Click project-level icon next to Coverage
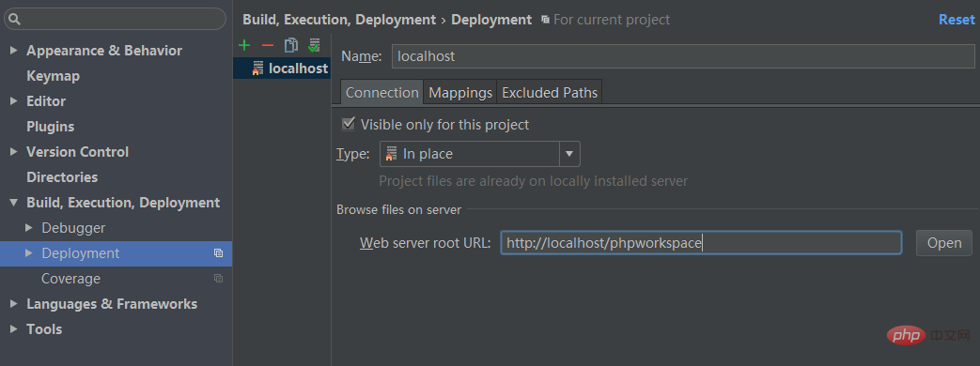Screen dimensions: 980x366 pyautogui.click(x=218, y=278)
